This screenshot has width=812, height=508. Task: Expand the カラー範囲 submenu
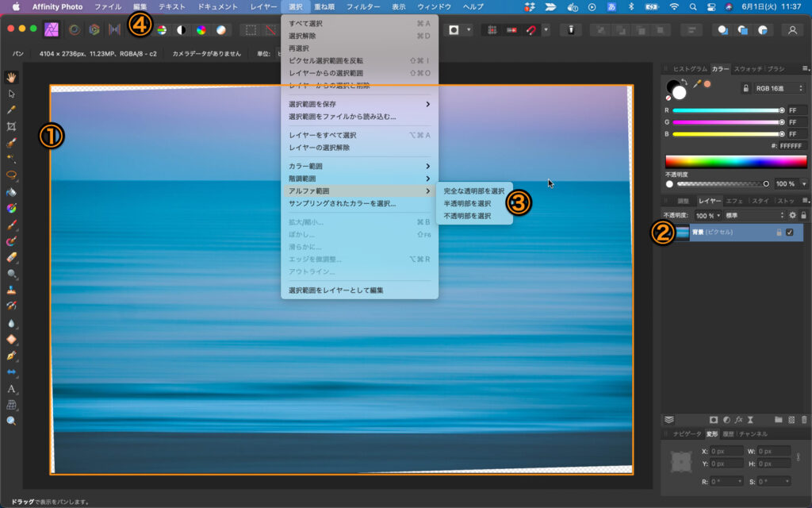(x=359, y=166)
